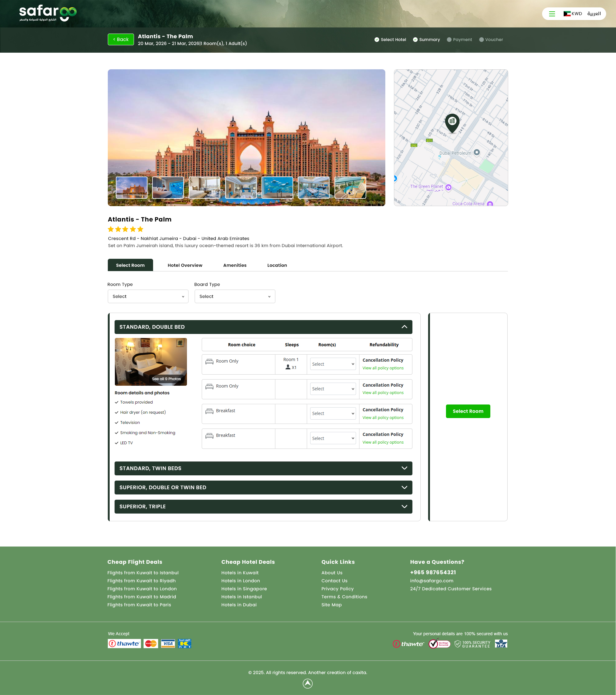Click the aquarium fish thumbnail photo
Viewport: 616px width, 695px height.
(x=277, y=187)
